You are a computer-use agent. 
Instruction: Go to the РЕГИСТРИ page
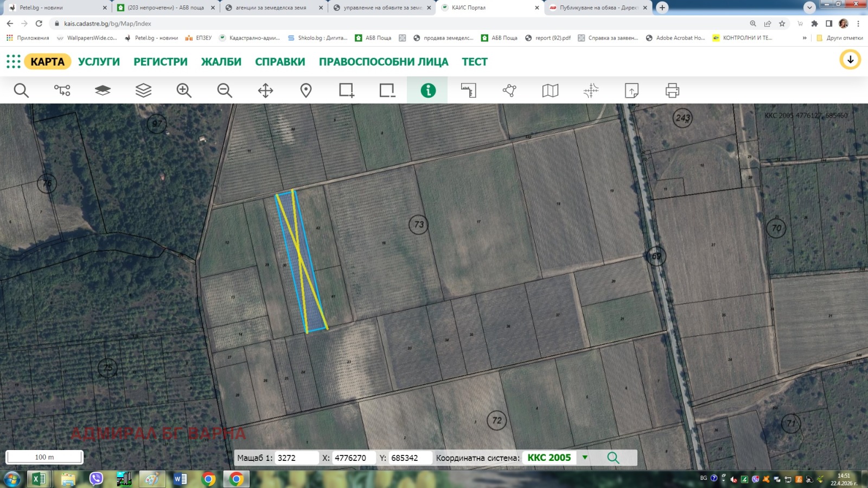161,62
